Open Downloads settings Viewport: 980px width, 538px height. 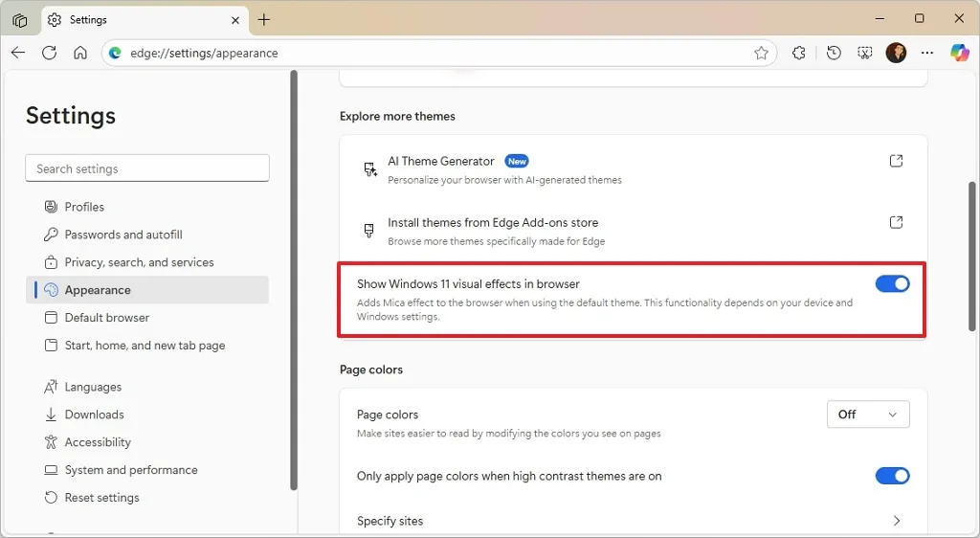point(147,415)
